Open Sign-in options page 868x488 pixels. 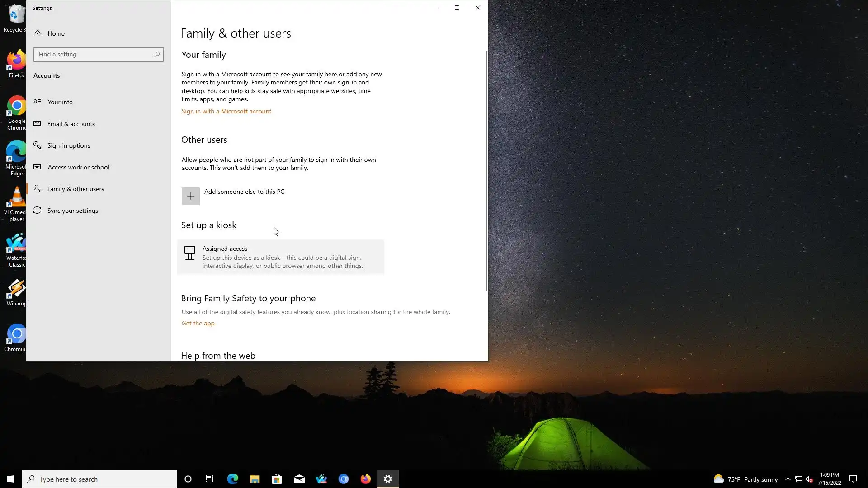pyautogui.click(x=69, y=145)
